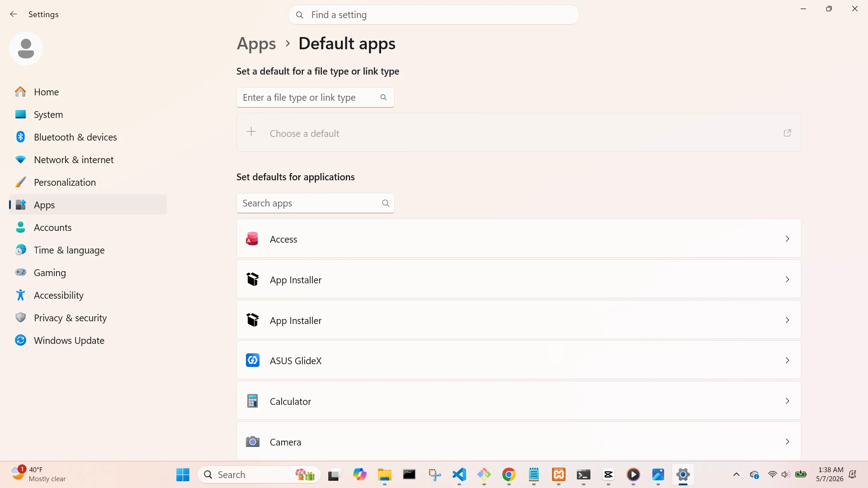
Task: Click the file type or link type field
Action: [x=315, y=97]
